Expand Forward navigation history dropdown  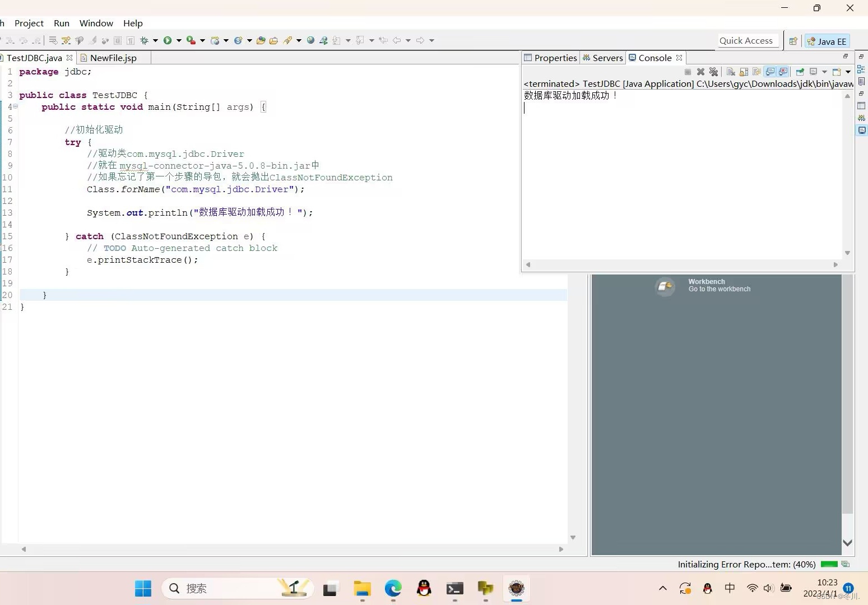pyautogui.click(x=431, y=40)
